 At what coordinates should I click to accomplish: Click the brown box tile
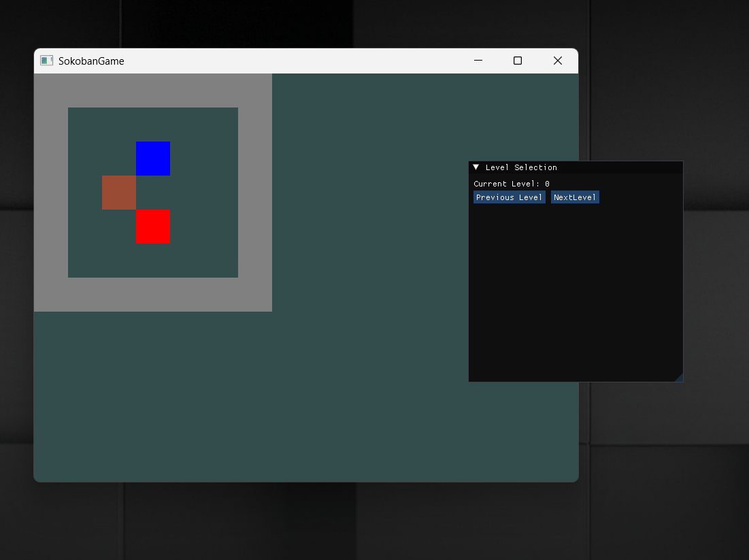coord(119,193)
